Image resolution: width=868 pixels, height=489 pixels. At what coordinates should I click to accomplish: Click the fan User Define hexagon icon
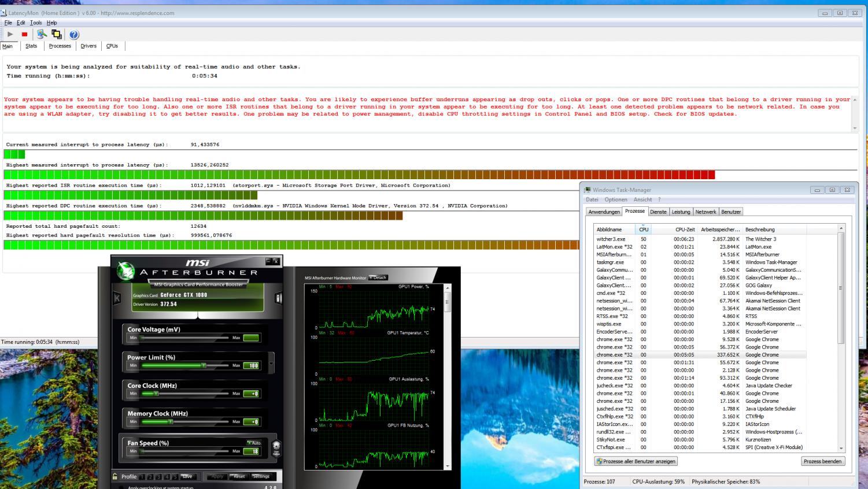(276, 448)
